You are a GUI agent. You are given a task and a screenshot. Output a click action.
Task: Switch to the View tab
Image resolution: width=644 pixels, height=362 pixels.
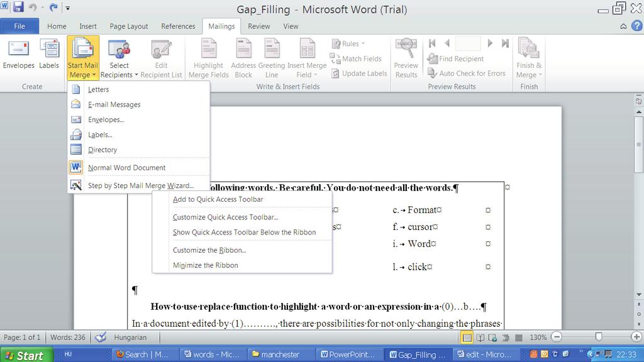pyautogui.click(x=291, y=26)
